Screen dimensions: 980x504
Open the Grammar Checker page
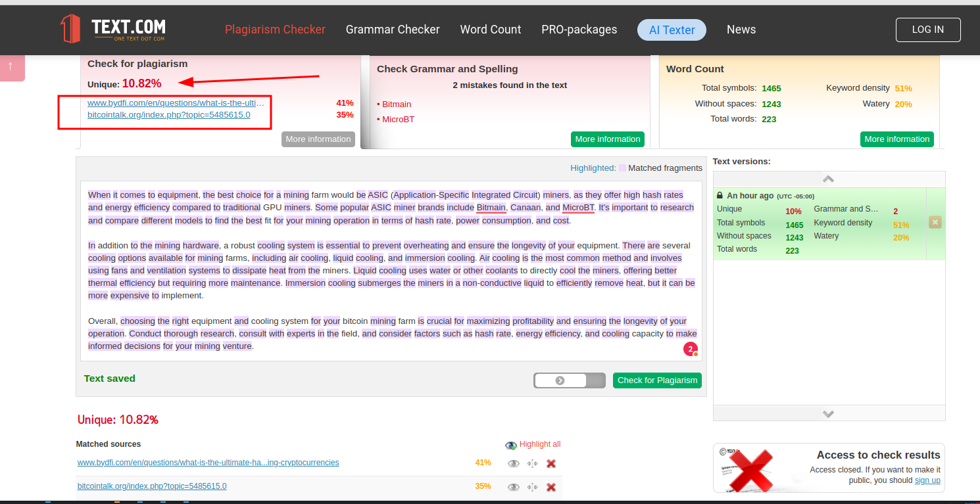393,30
